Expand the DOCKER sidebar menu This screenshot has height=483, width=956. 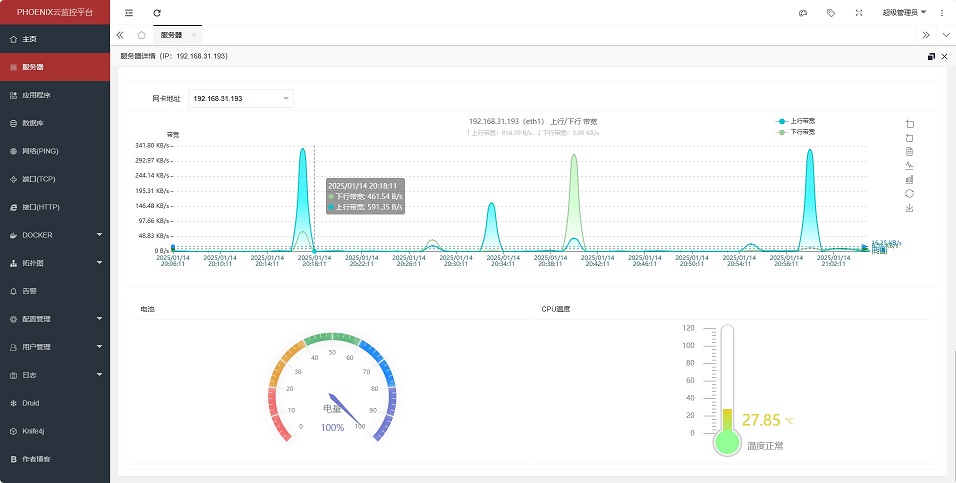pyautogui.click(x=55, y=235)
